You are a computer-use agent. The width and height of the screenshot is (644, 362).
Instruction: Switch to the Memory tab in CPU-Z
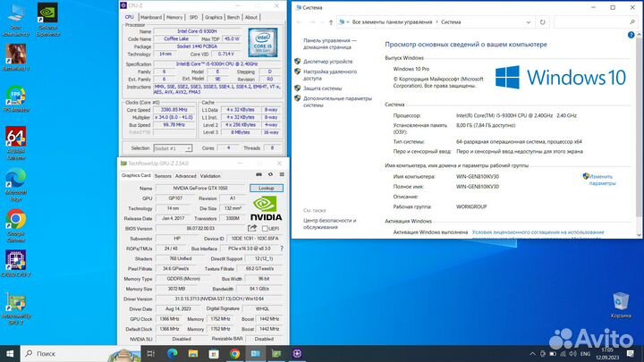coord(174,17)
